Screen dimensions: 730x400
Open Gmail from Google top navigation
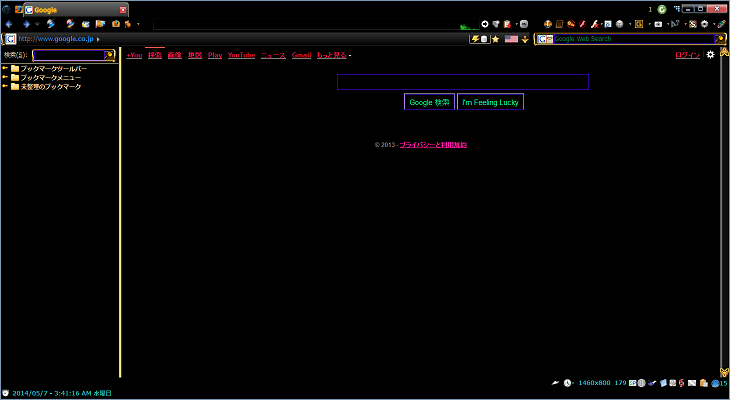pyautogui.click(x=301, y=55)
